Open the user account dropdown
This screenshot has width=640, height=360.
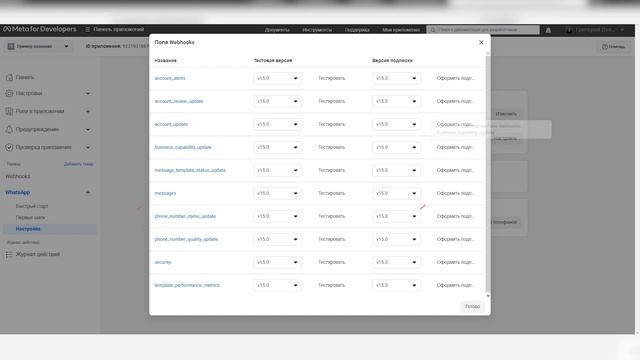tap(595, 30)
